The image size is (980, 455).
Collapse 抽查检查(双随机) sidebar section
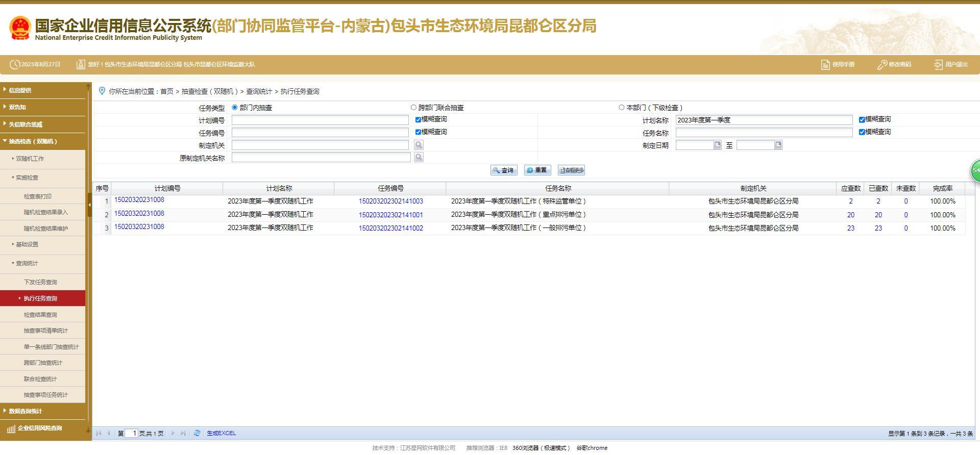43,141
